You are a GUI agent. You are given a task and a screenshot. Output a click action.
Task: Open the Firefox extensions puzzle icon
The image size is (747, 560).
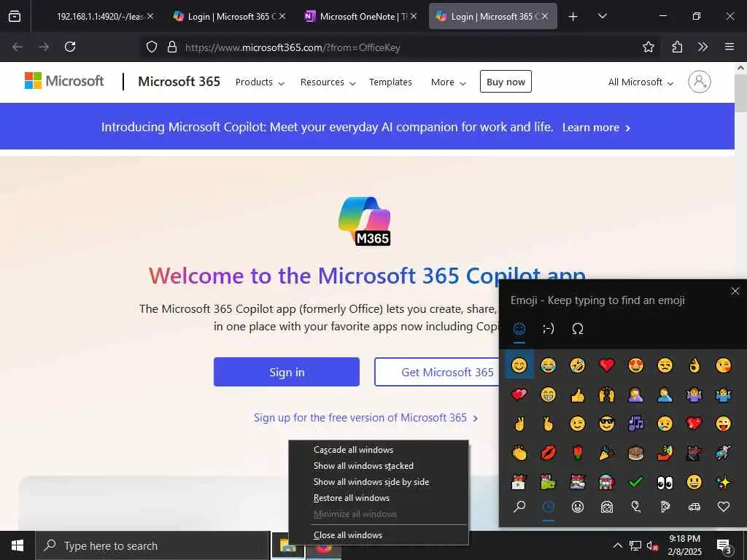(677, 47)
